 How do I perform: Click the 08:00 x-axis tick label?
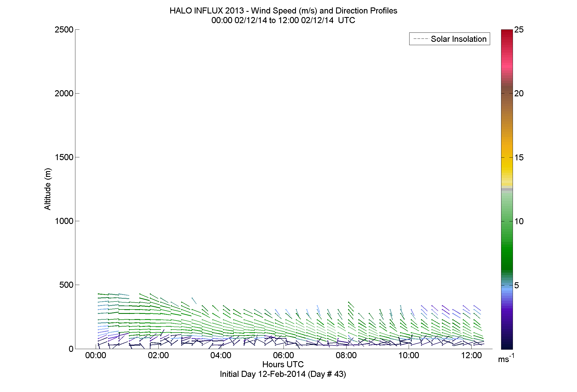tap(346, 355)
